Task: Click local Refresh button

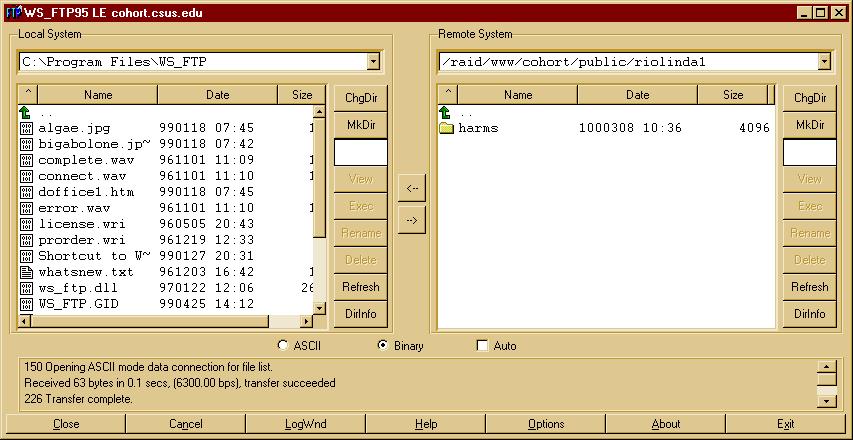Action: (x=361, y=287)
